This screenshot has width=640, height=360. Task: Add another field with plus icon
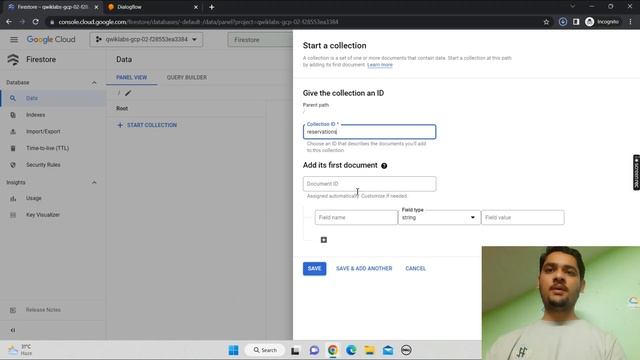tap(324, 240)
